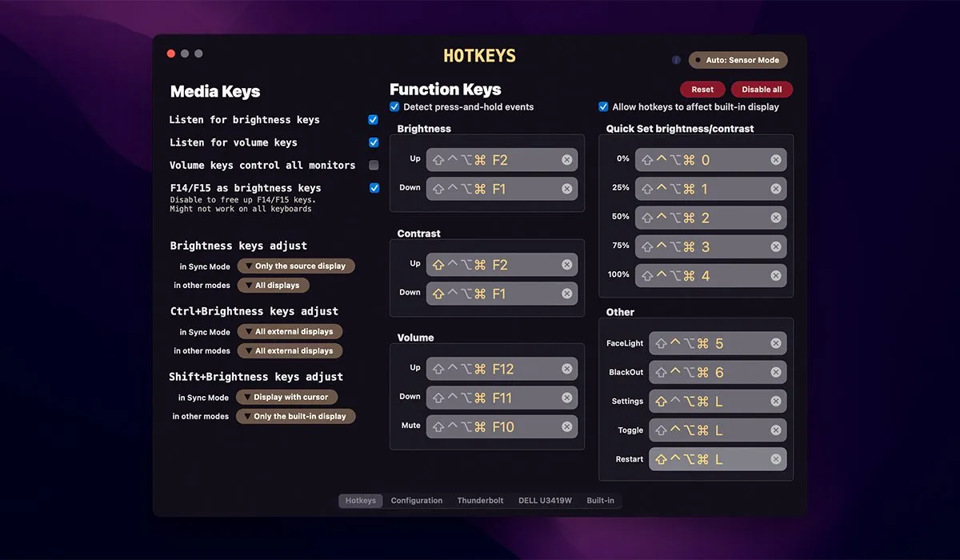Switch to the Configuration tab

click(x=416, y=501)
